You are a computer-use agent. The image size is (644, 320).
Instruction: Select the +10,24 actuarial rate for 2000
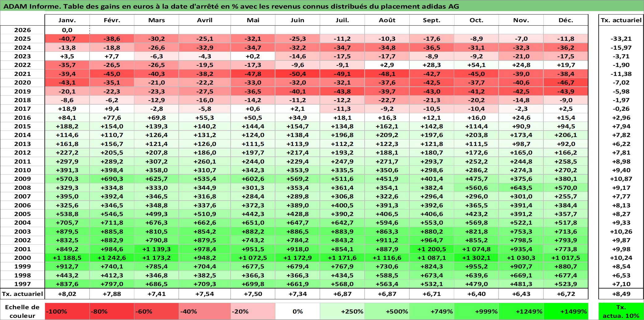point(621,258)
